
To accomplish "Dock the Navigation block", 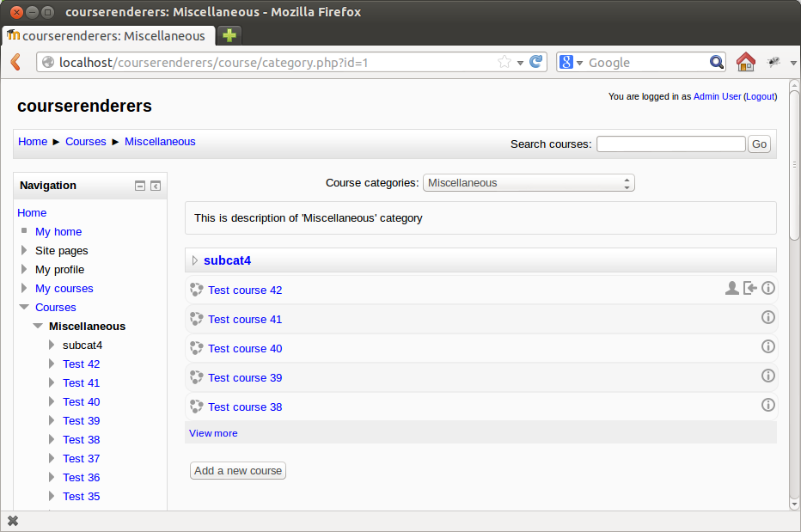I will (x=156, y=186).
